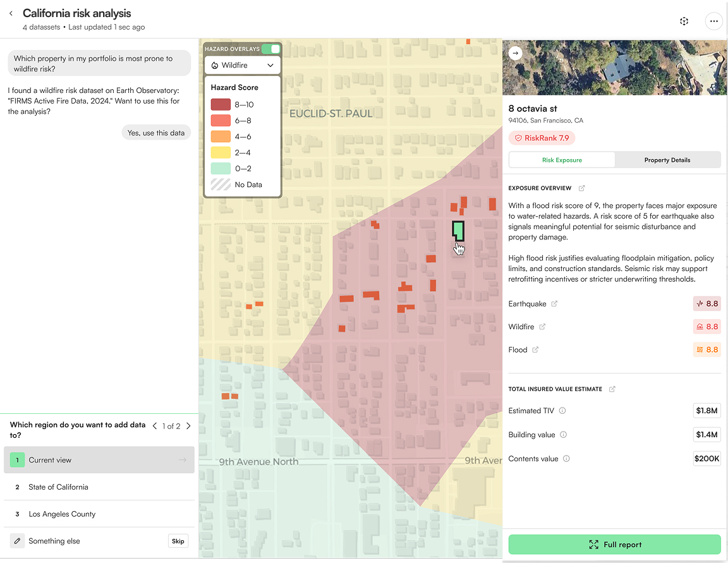
Task: Show info for Building value
Action: click(x=563, y=435)
